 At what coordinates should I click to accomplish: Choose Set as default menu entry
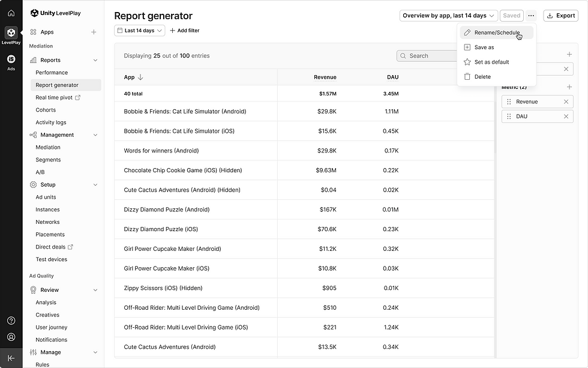click(x=497, y=62)
